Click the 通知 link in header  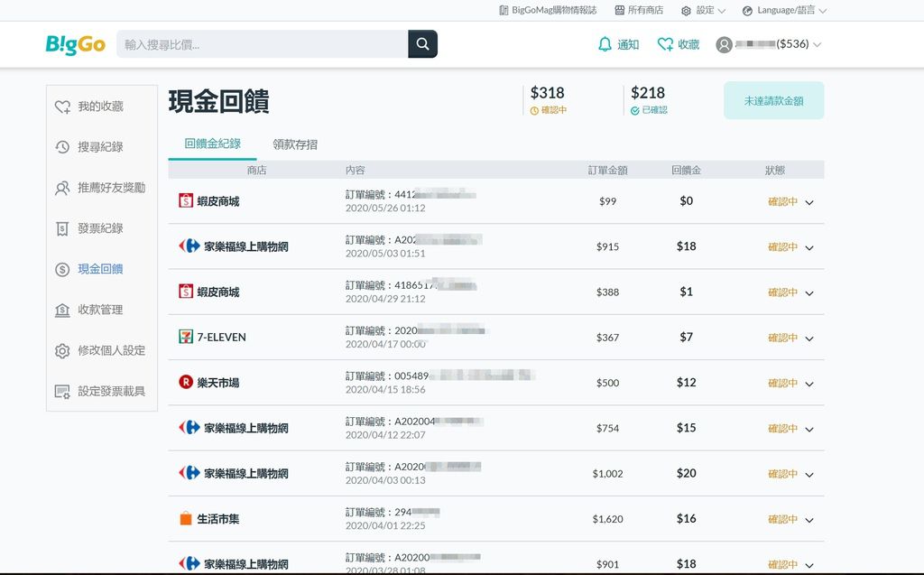[628, 44]
